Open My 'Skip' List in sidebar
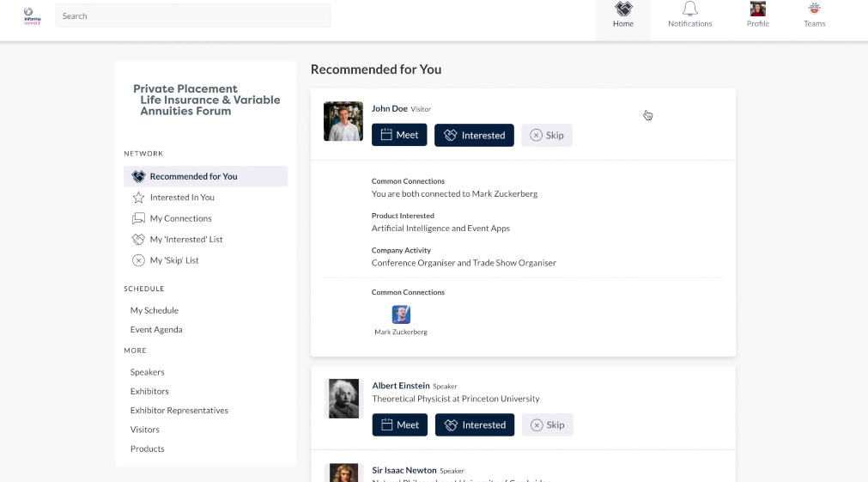868x482 pixels. coord(173,260)
